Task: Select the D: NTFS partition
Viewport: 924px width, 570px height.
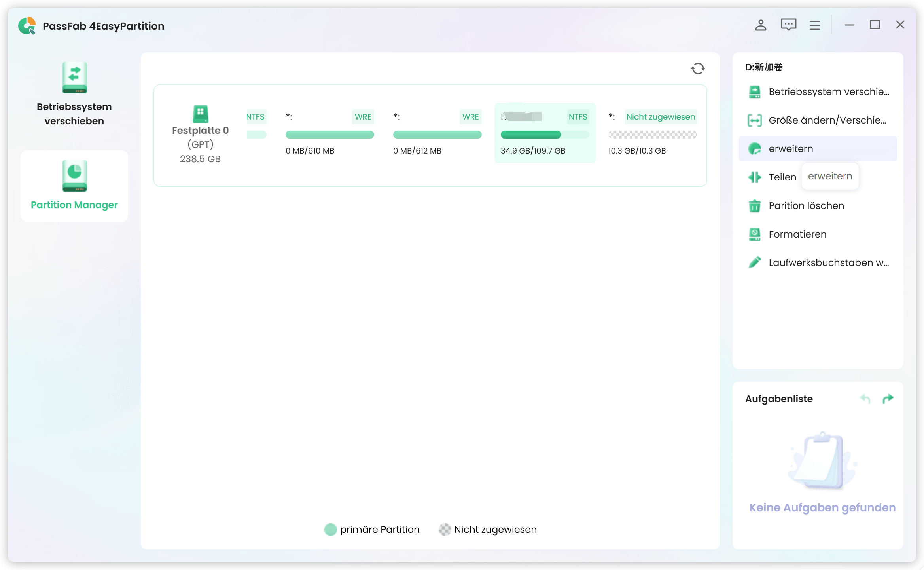Action: pyautogui.click(x=545, y=133)
